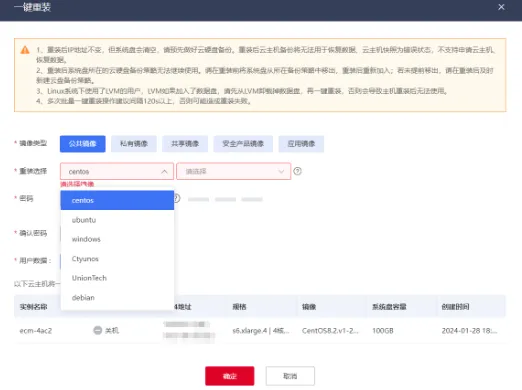The image size is (522, 390).
Task: Choose Ctyunos from the dropdown list
Action: pyautogui.click(x=117, y=259)
